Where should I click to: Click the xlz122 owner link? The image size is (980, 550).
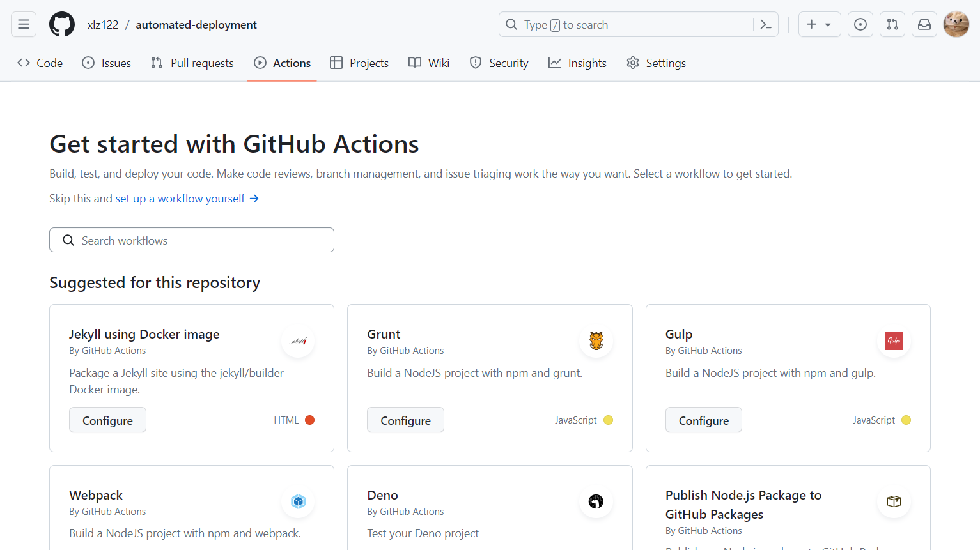coord(103,24)
